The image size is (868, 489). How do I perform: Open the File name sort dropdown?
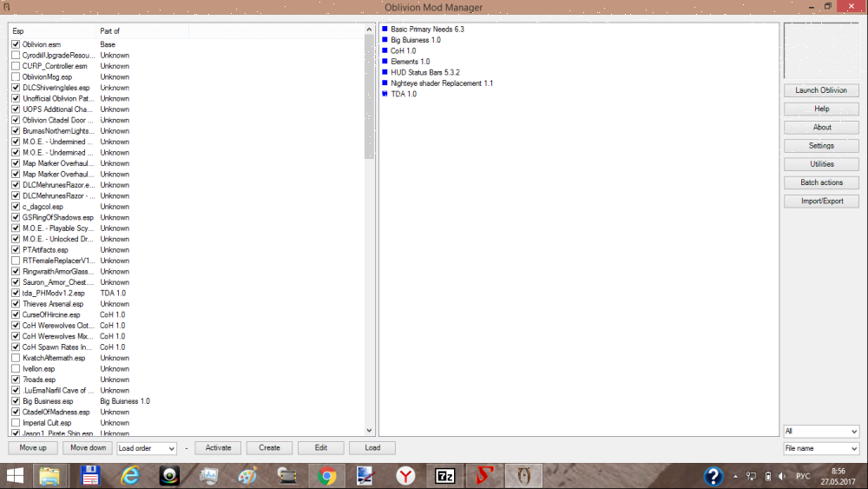(x=821, y=448)
